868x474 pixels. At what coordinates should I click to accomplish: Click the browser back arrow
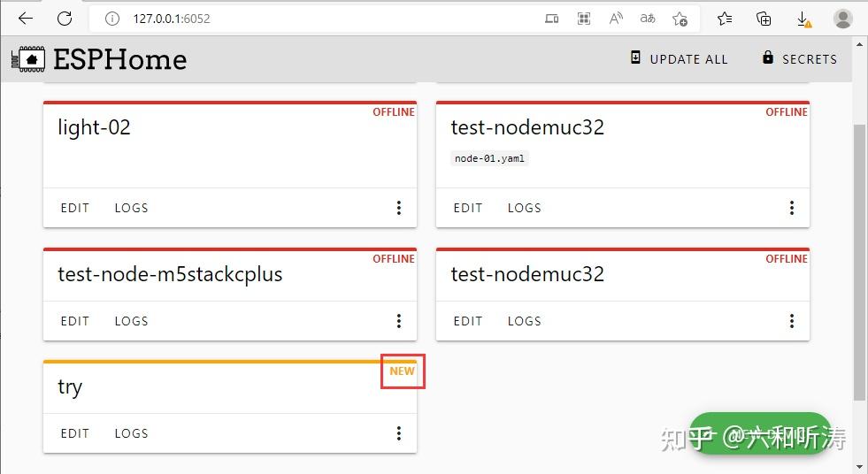click(26, 19)
